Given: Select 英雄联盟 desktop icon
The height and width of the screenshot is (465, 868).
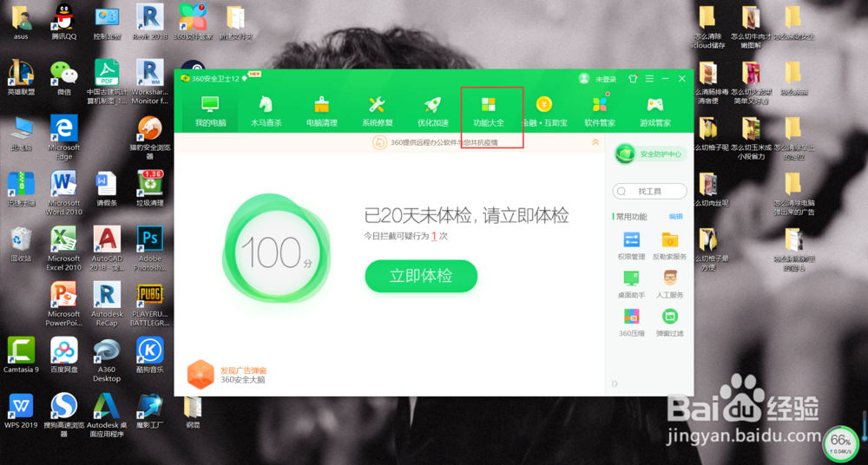Looking at the screenshot, I should coord(21,77).
